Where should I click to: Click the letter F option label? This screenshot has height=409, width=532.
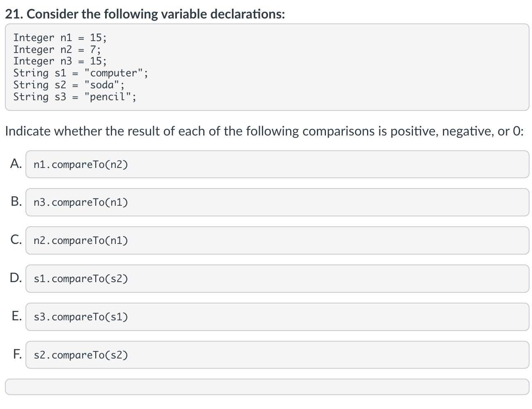pos(17,354)
